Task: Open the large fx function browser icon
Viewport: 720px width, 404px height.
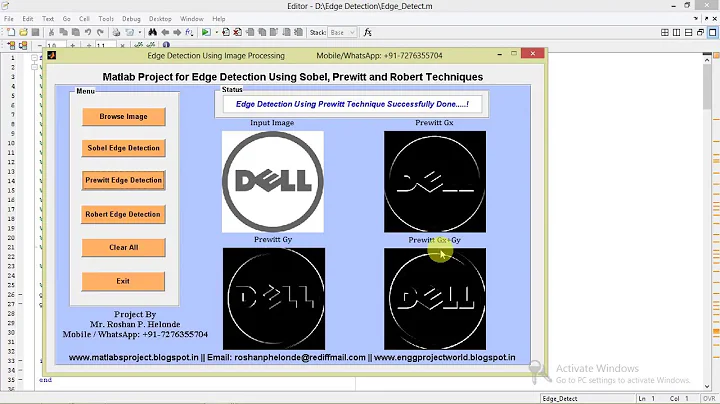Action: point(367,32)
